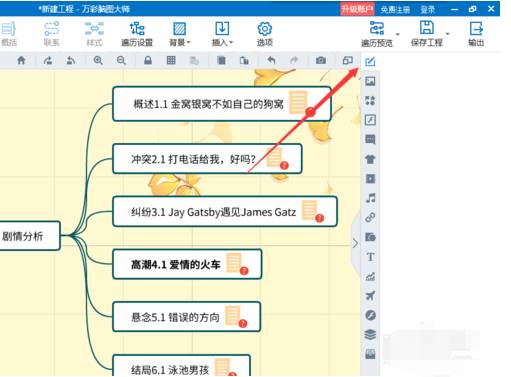Select the 联系 relation tool
The width and height of the screenshot is (511, 377).
coord(51,34)
